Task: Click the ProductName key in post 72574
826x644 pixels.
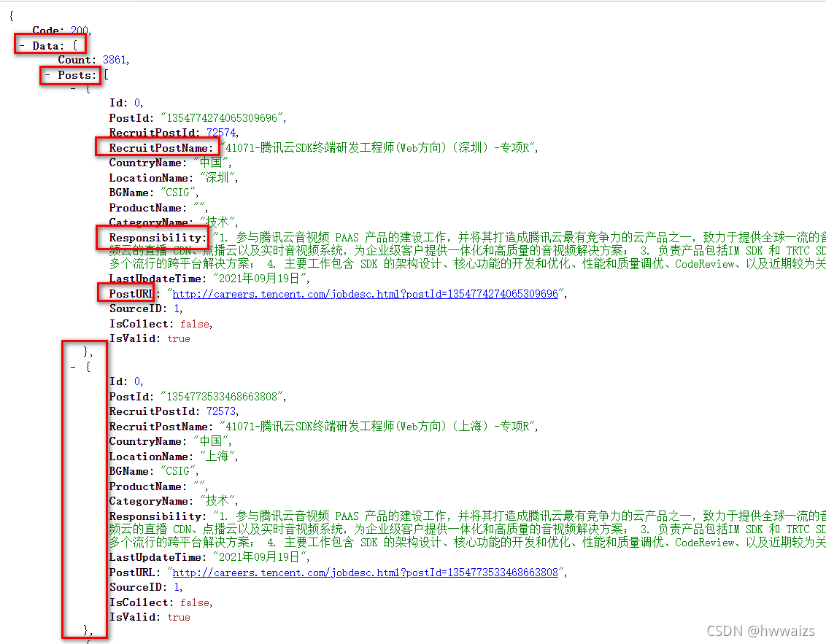Action: (146, 208)
